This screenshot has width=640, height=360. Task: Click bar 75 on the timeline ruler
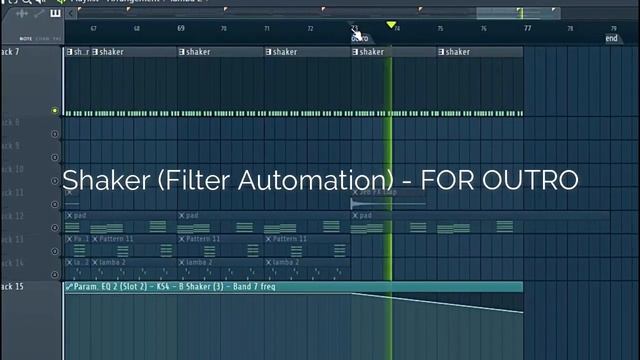[440, 29]
